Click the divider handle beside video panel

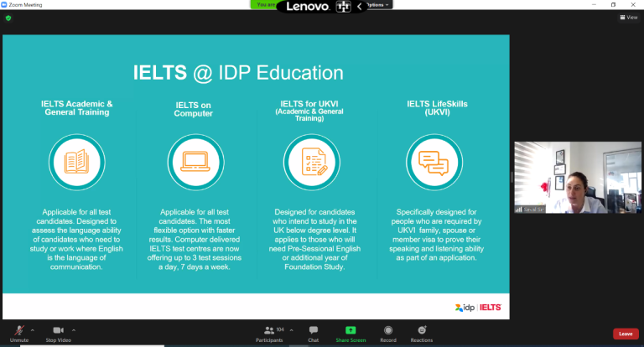(512, 178)
